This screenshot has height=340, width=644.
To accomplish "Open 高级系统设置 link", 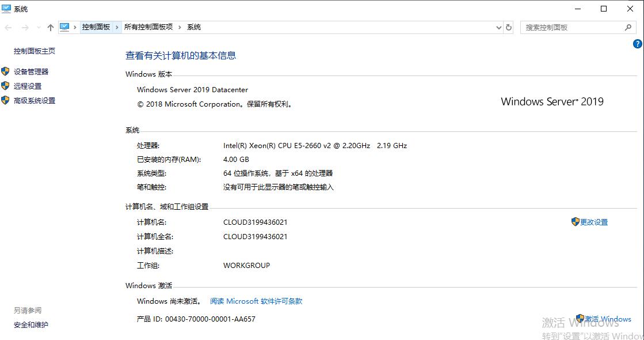I will pos(35,100).
